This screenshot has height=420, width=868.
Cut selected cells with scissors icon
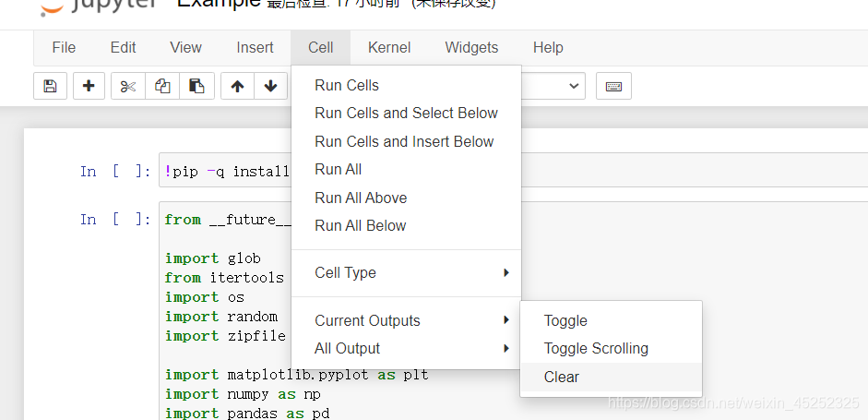click(x=128, y=86)
